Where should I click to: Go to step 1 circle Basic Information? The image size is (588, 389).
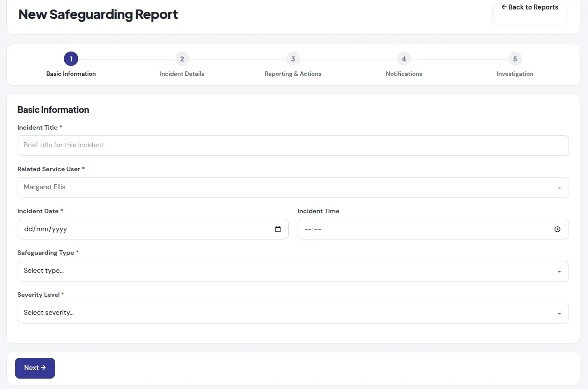[x=71, y=59]
